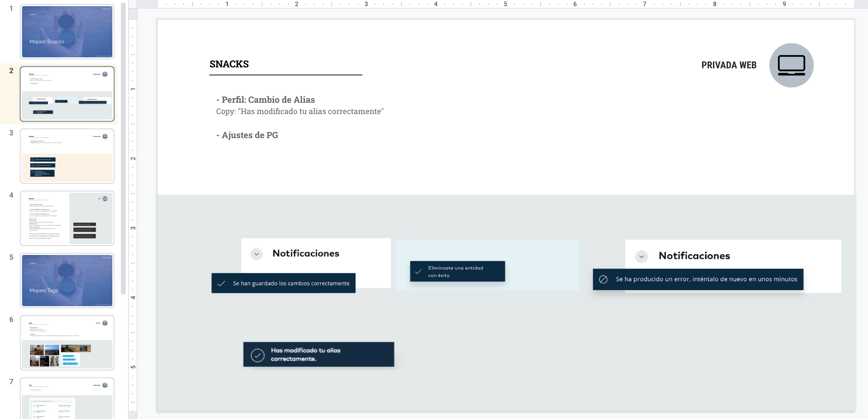Open slide 1 thumbnail Mapeo Snacks
The height and width of the screenshot is (419, 868).
(x=67, y=32)
